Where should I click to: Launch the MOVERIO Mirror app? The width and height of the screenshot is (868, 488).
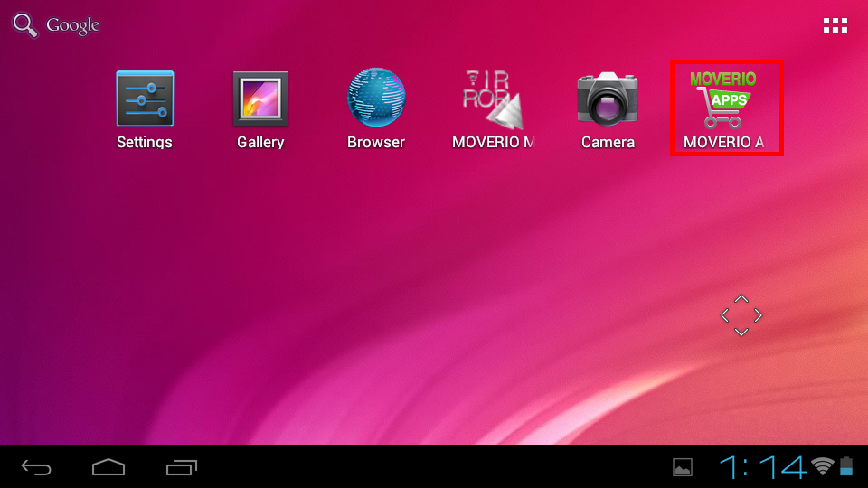coord(493,99)
